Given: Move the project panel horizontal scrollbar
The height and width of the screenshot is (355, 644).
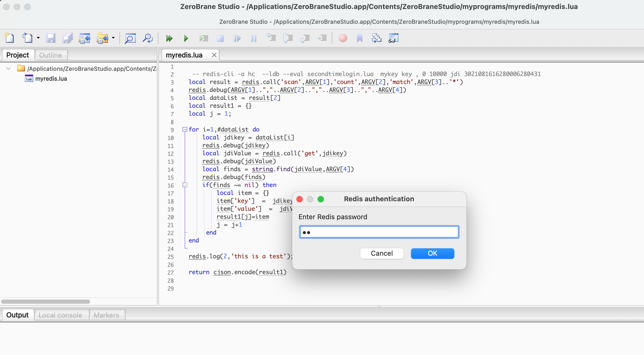Looking at the screenshot, I should pyautogui.click(x=45, y=302).
